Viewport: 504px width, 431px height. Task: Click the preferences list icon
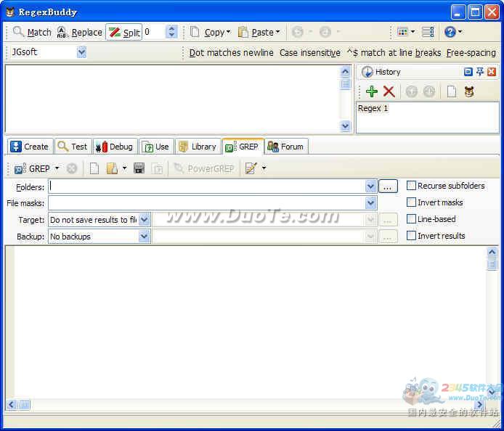[428, 32]
